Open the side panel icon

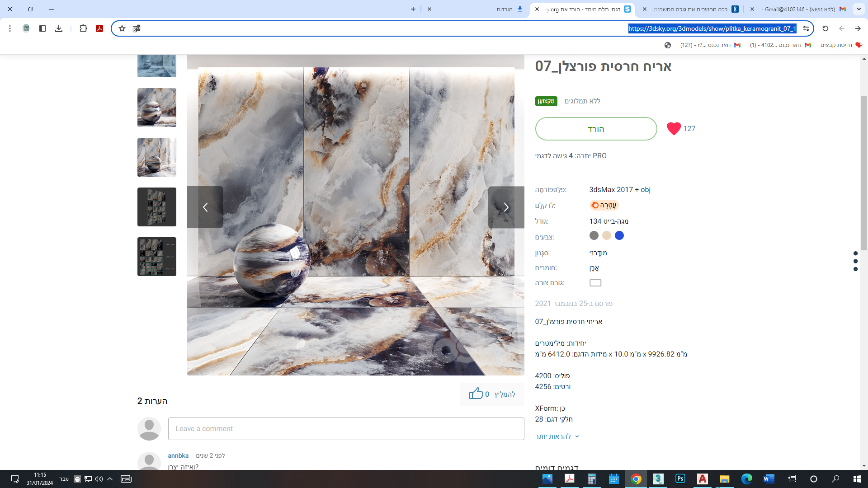[42, 28]
